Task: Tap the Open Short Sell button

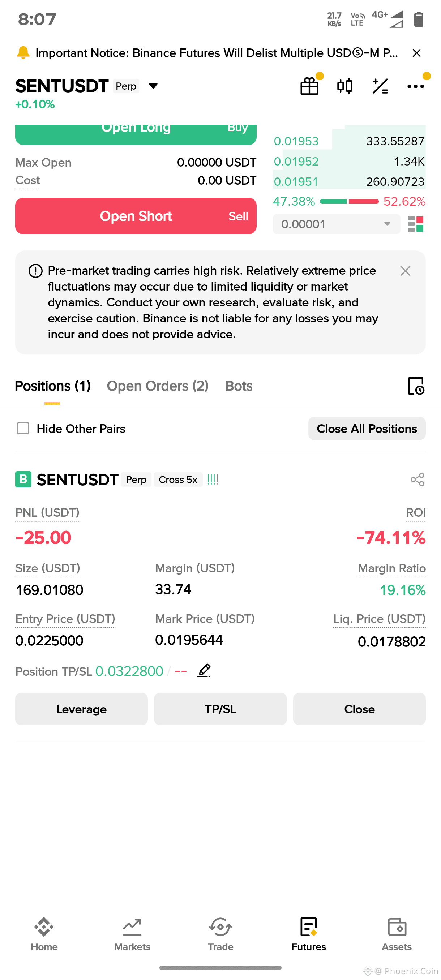Action: pos(136,216)
